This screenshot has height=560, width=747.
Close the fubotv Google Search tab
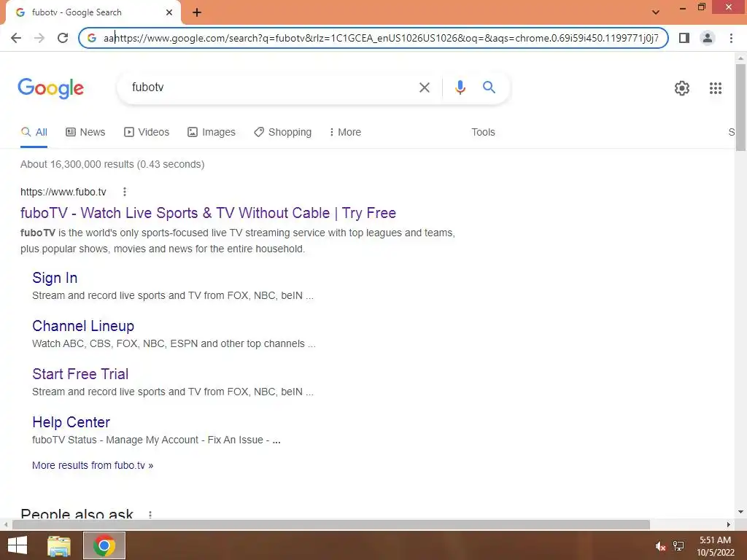click(x=169, y=12)
